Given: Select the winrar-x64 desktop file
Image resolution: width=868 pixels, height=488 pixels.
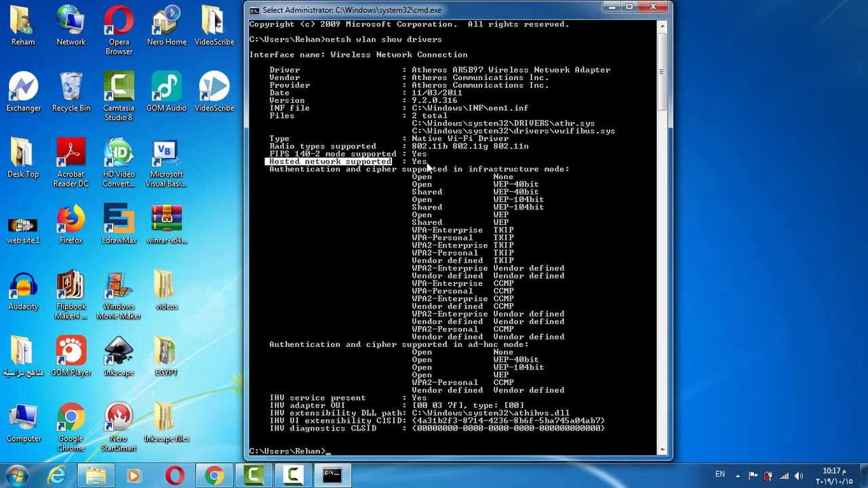Looking at the screenshot, I should (x=166, y=224).
